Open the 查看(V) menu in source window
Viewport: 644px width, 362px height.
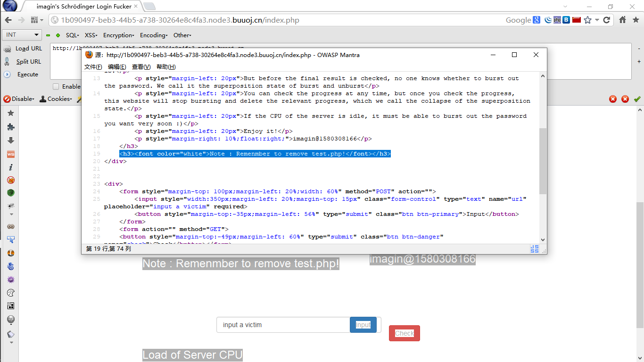[141, 67]
